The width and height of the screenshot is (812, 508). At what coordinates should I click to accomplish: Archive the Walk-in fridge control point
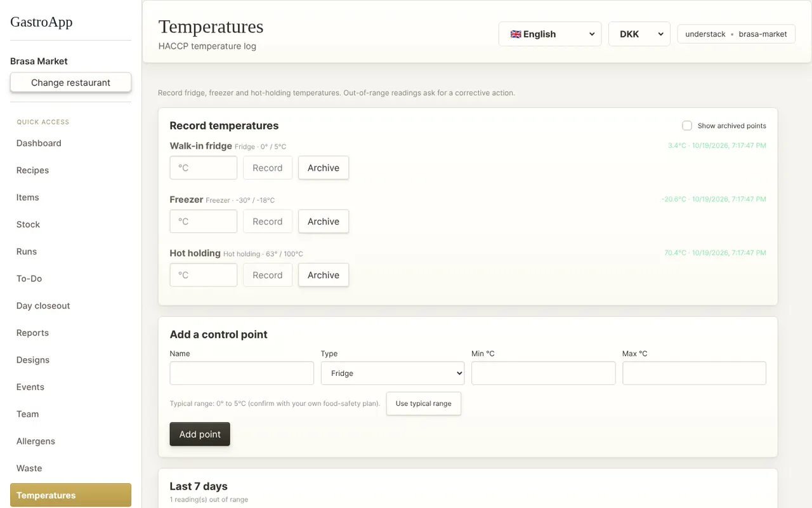pyautogui.click(x=324, y=168)
